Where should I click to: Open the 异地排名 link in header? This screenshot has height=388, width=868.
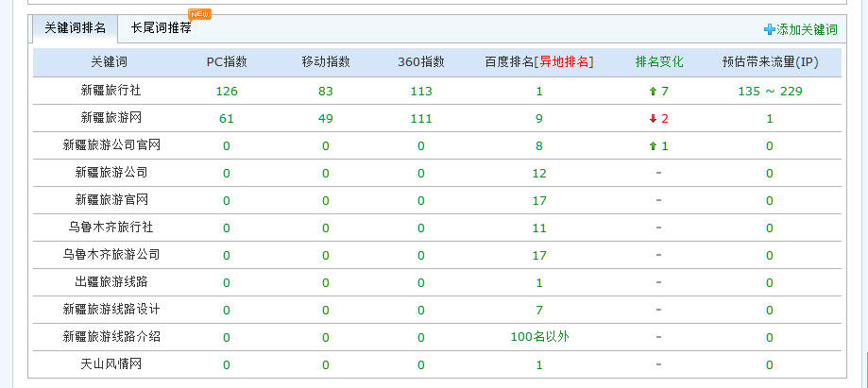[564, 62]
